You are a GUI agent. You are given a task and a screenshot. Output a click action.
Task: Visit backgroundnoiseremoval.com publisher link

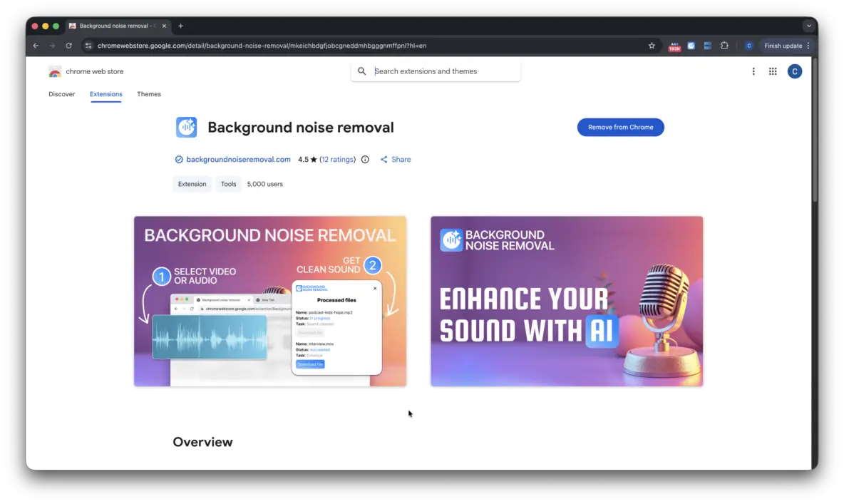point(238,160)
